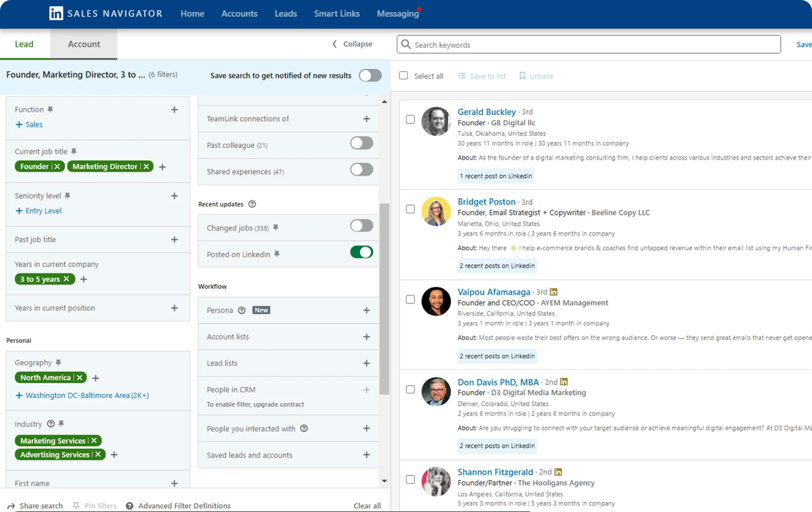Image resolution: width=812 pixels, height=512 pixels.
Task: Expand Years in current position filter
Action: click(x=174, y=308)
